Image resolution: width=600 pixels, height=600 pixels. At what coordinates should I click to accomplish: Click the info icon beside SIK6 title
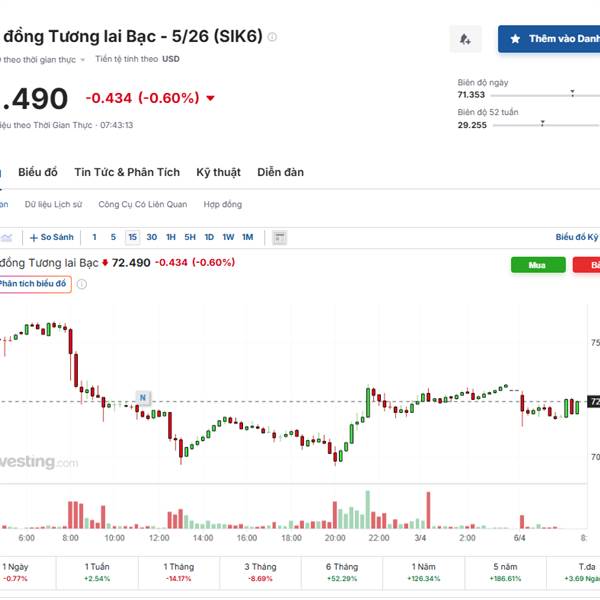click(272, 37)
